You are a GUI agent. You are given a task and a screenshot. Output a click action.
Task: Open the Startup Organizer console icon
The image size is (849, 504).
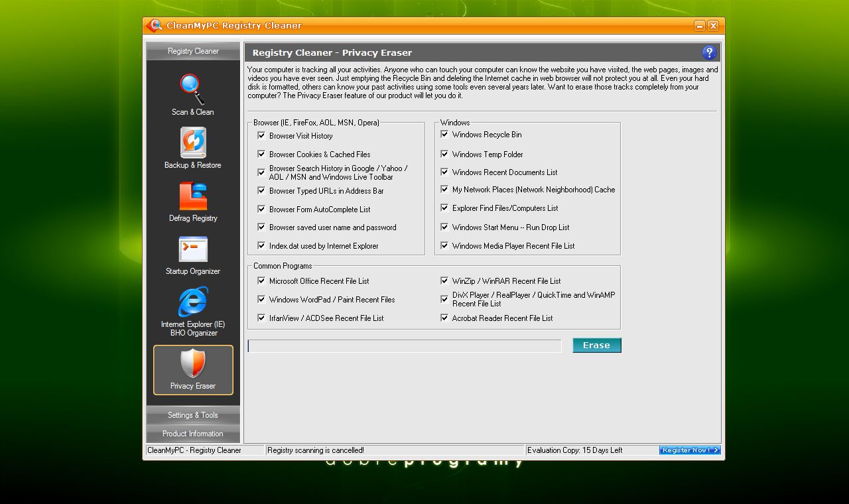click(x=193, y=250)
